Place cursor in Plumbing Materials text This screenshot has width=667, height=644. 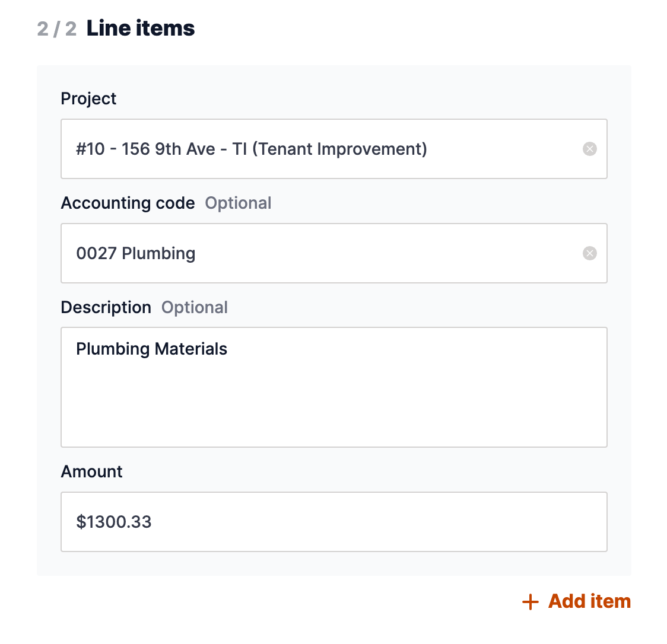point(151,349)
